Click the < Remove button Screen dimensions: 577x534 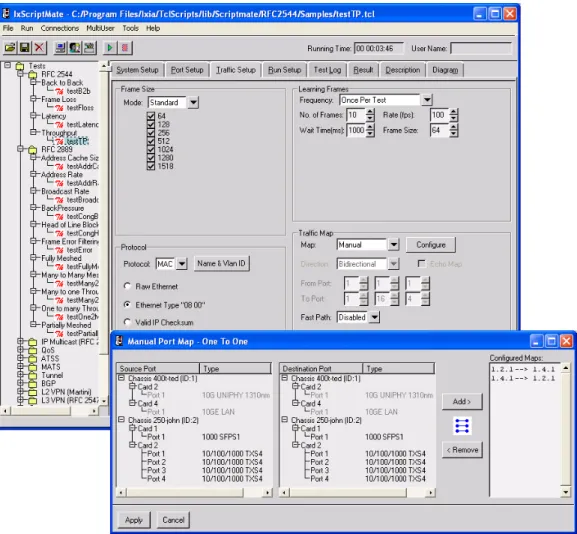(462, 450)
